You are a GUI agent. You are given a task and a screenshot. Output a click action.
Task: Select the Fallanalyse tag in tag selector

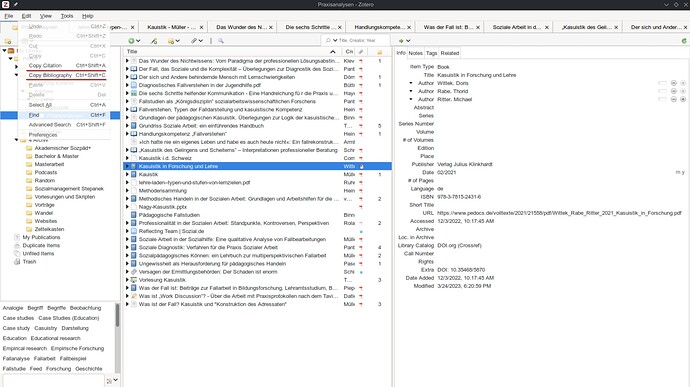click(16, 358)
